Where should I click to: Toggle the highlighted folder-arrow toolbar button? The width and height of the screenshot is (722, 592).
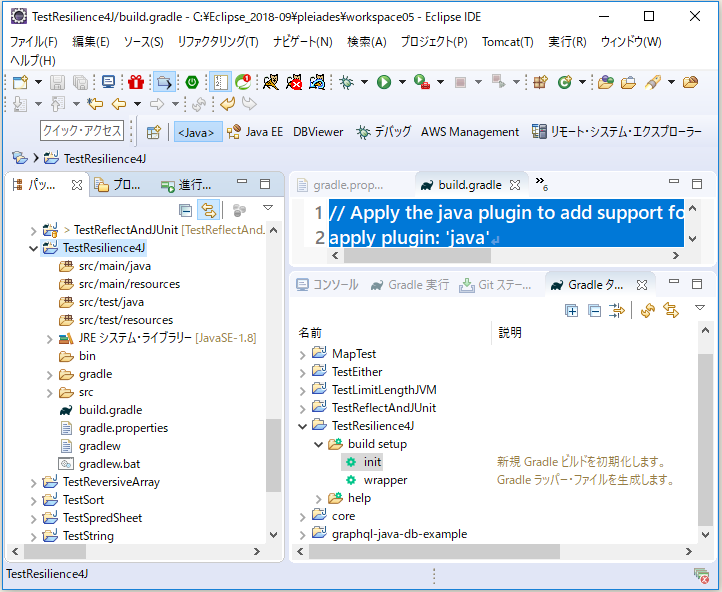coord(164,82)
